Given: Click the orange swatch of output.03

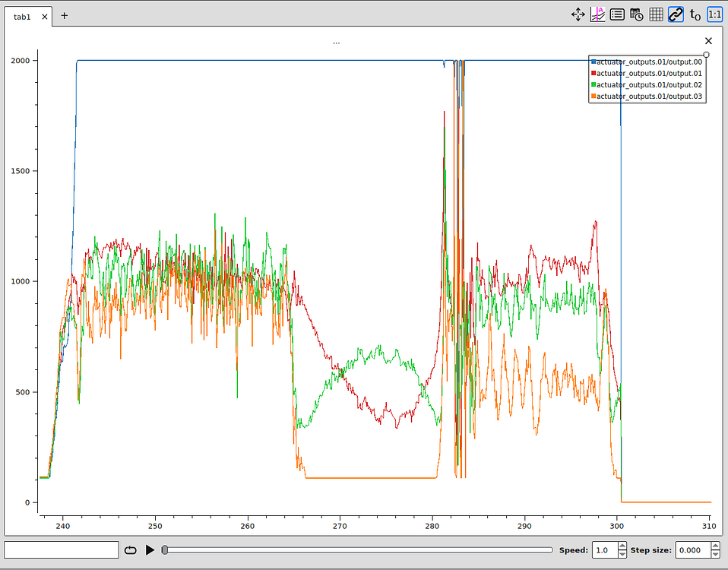Looking at the screenshot, I should pos(593,97).
